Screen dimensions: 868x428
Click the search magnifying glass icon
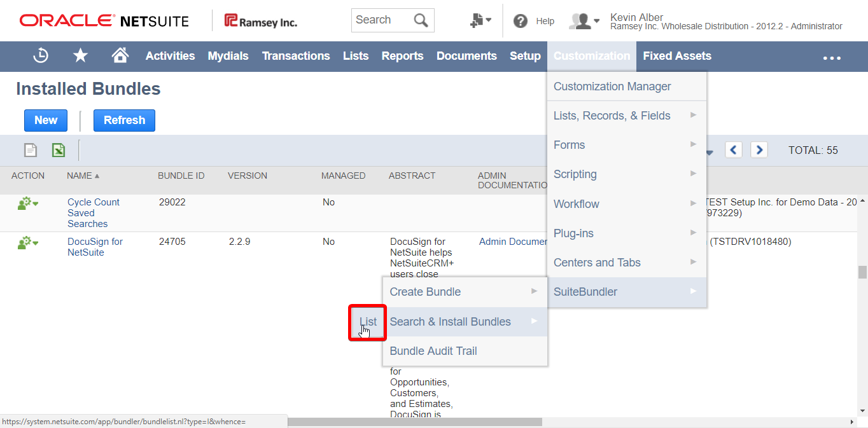tap(420, 20)
